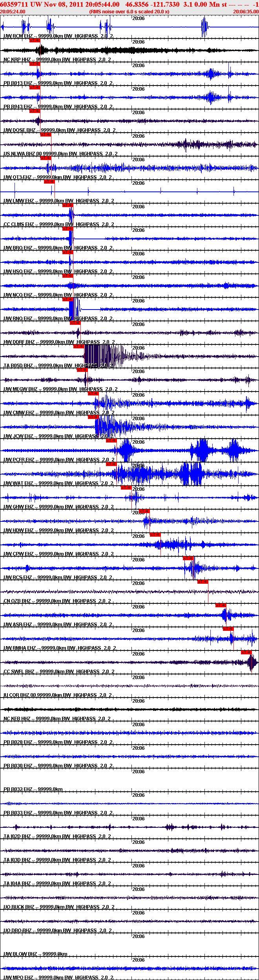Screen dimensions: 259x980
Task: Select the red pick marker on UW RCS trace
Action: (x=188, y=558)
